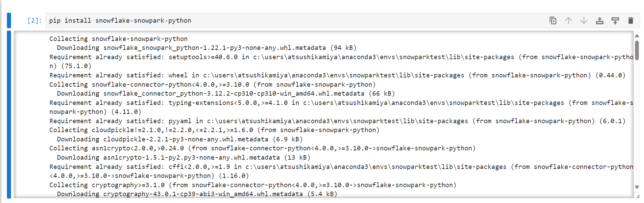Move the cell down with the arrow icon
Viewport: 644px width, 203px height.
[584, 21]
